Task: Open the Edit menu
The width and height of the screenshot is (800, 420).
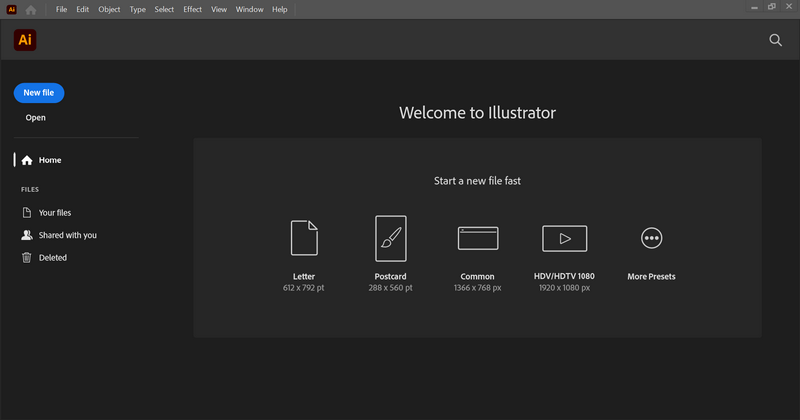Action: (84, 9)
